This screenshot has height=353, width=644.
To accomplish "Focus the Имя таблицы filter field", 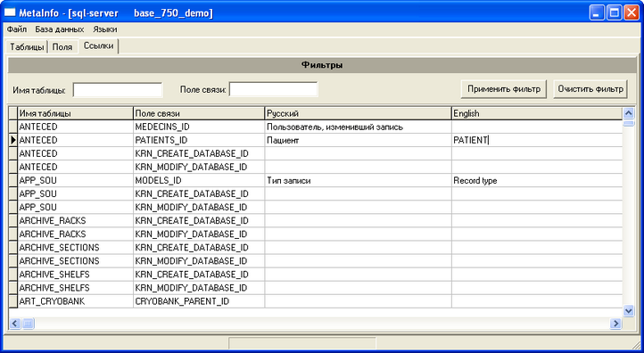I will click(118, 90).
